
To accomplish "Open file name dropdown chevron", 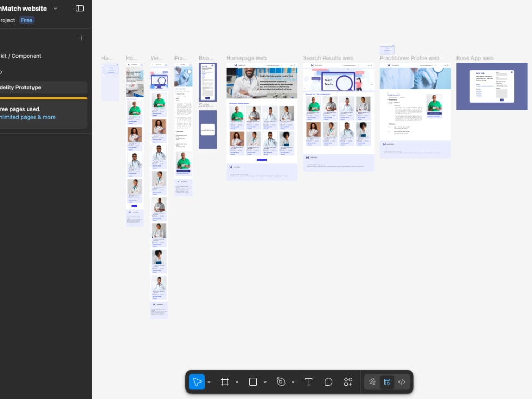I will tap(56, 9).
